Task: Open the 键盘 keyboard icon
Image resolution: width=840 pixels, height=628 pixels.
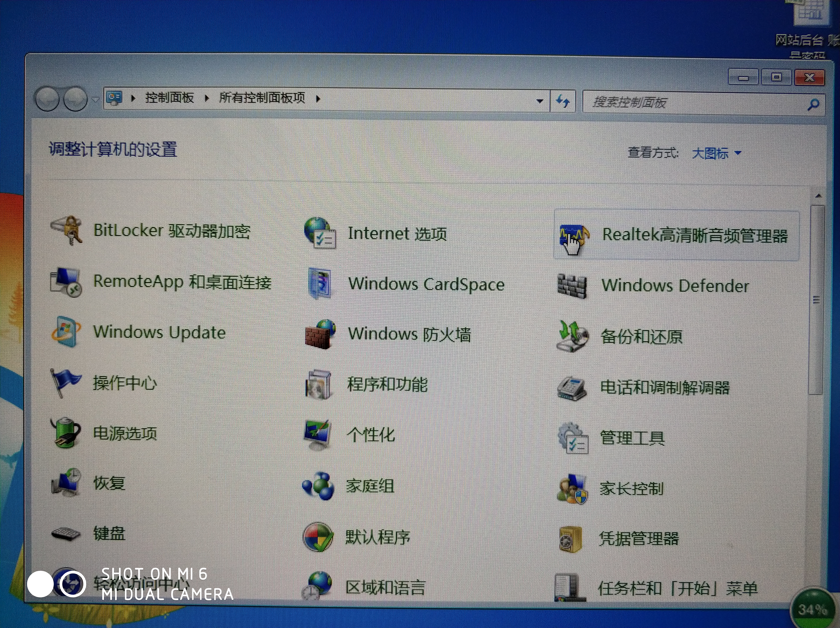Action: tap(66, 534)
